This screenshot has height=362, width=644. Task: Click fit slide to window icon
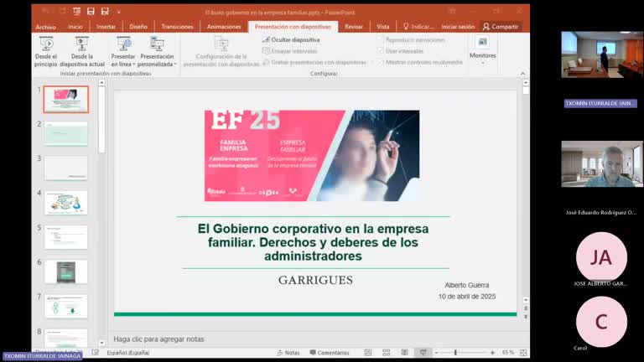523,353
